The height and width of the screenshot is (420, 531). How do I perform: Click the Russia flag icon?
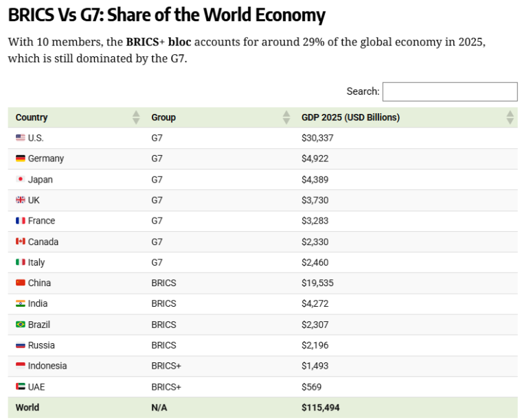(21, 345)
